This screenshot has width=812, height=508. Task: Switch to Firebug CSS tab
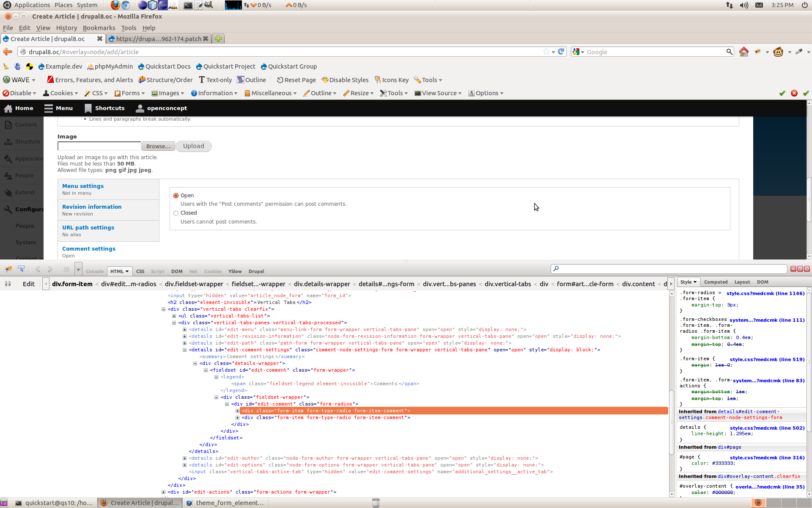140,271
